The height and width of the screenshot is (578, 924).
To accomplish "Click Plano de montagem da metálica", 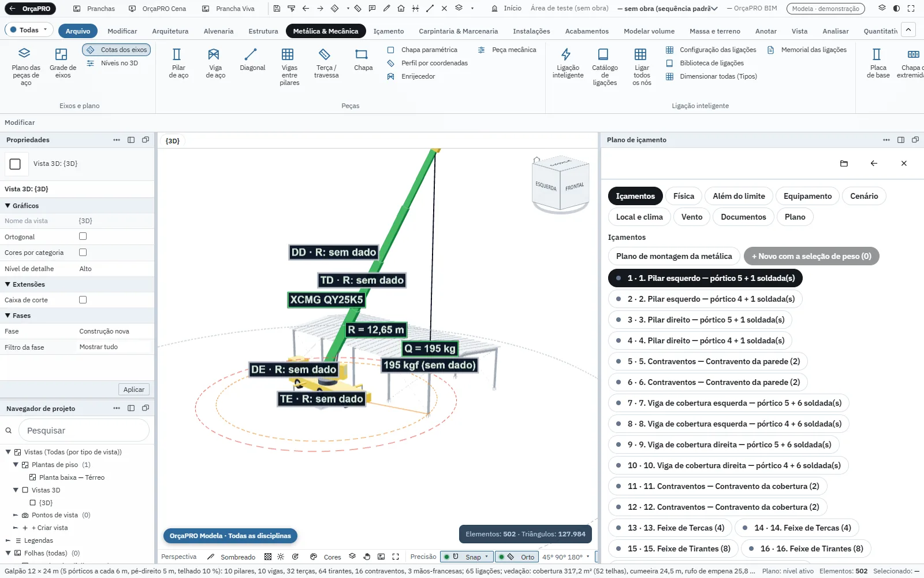I will 674,256.
